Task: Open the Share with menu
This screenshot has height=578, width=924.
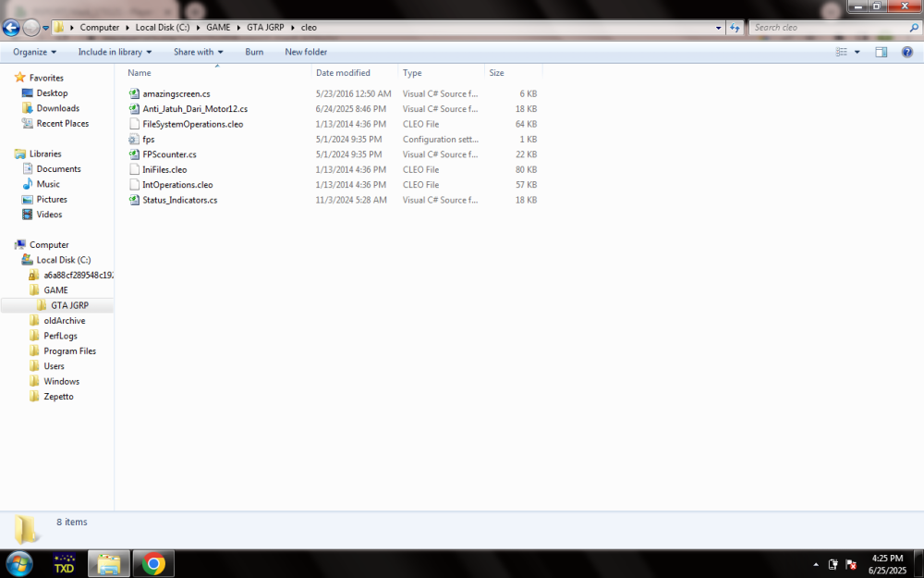Action: click(198, 52)
